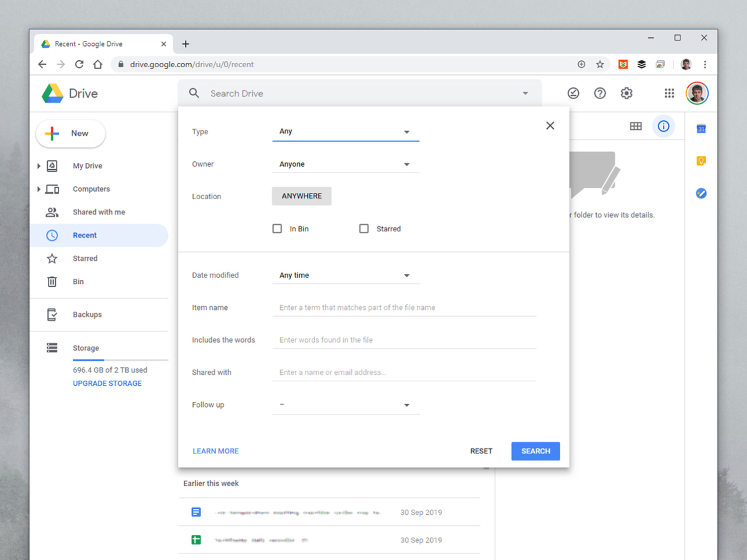747x560 pixels.
Task: Click the SEARCH button
Action: [535, 451]
